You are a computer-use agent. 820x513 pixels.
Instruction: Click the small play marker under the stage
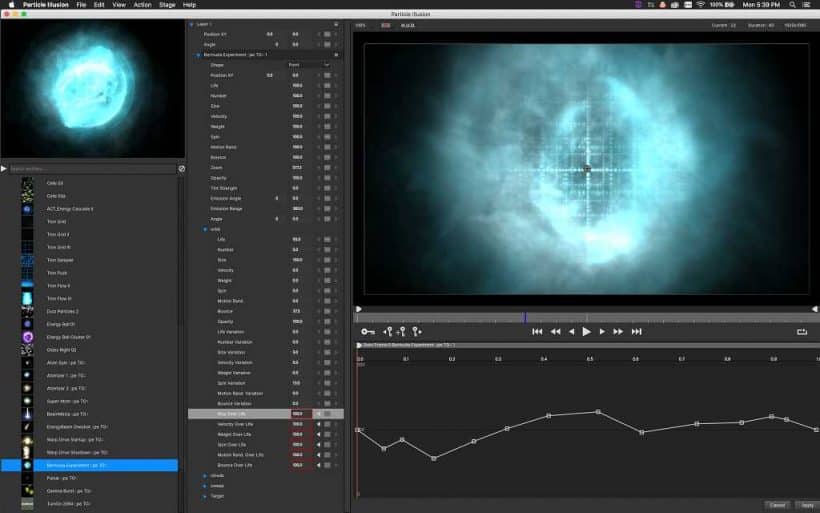[359, 309]
